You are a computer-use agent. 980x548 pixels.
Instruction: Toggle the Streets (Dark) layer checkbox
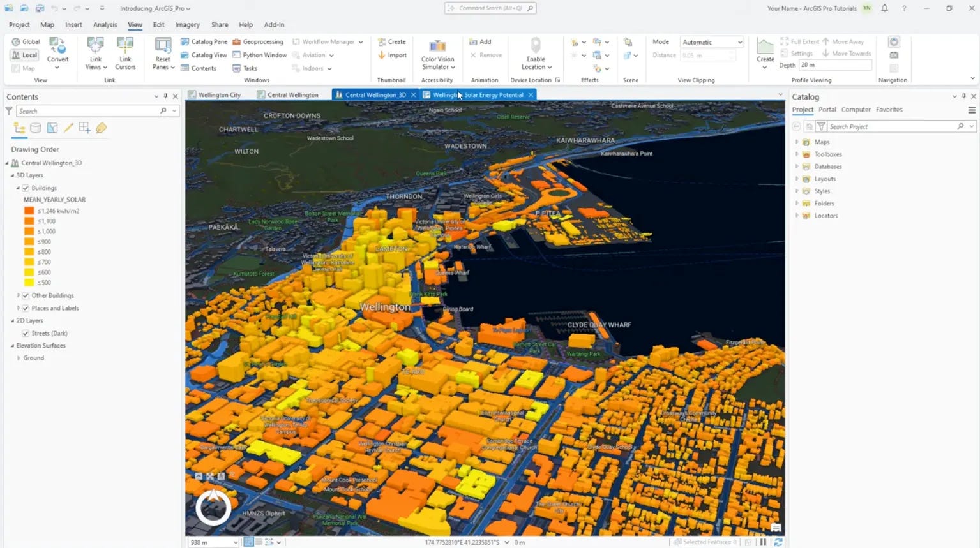point(26,333)
